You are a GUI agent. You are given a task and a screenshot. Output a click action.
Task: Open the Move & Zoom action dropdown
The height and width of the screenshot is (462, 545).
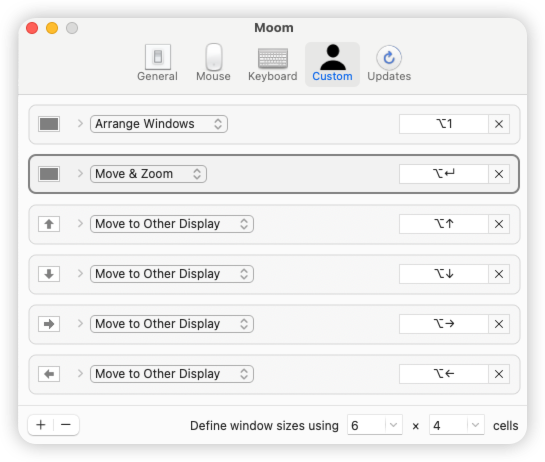148,174
